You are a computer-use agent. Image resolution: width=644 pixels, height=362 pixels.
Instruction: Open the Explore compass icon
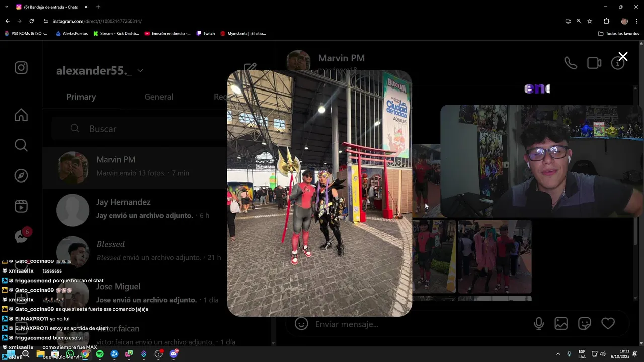pyautogui.click(x=21, y=176)
